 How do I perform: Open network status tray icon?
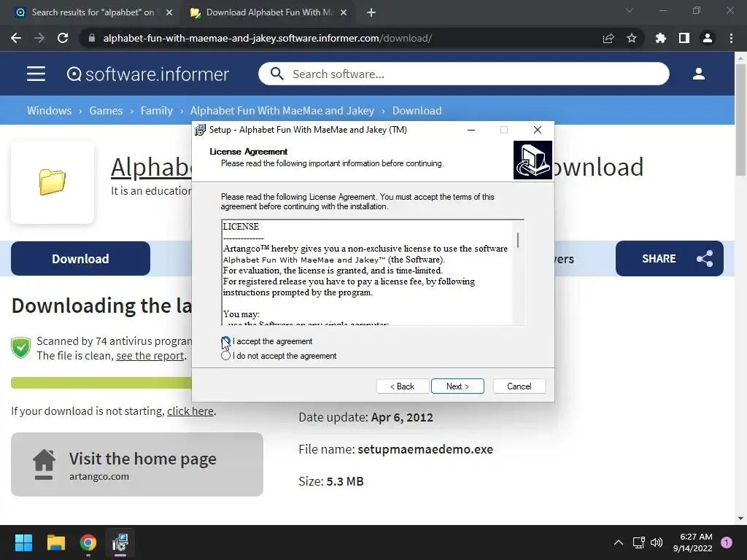[x=638, y=542]
